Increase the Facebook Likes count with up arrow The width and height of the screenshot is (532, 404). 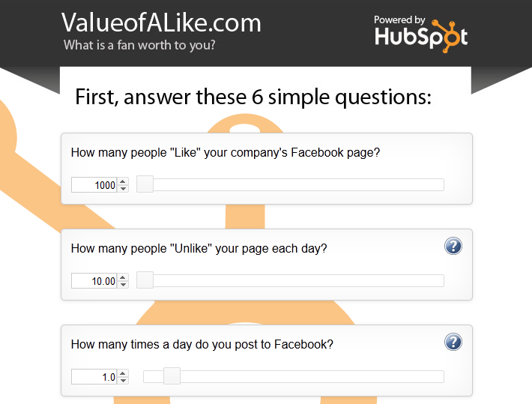(123, 181)
